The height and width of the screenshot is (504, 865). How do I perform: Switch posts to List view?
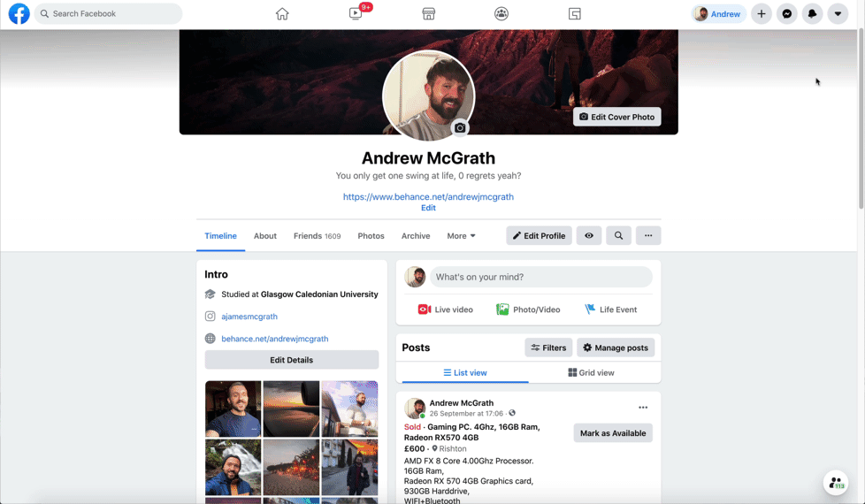click(x=465, y=373)
